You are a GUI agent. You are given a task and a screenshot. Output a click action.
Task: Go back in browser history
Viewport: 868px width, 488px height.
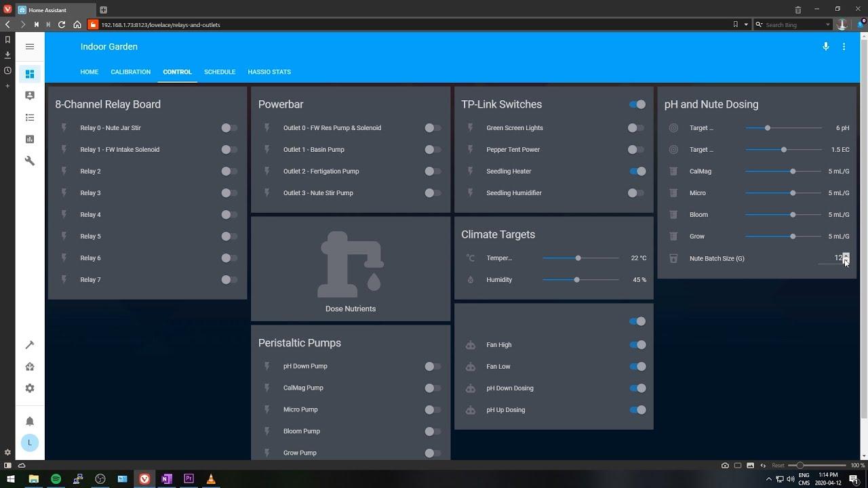click(x=7, y=24)
